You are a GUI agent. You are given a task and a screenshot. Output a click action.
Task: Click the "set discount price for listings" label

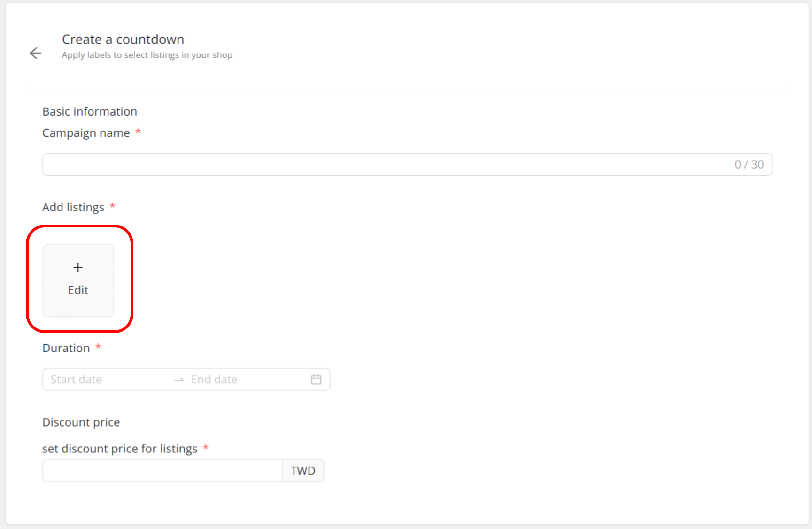120,449
